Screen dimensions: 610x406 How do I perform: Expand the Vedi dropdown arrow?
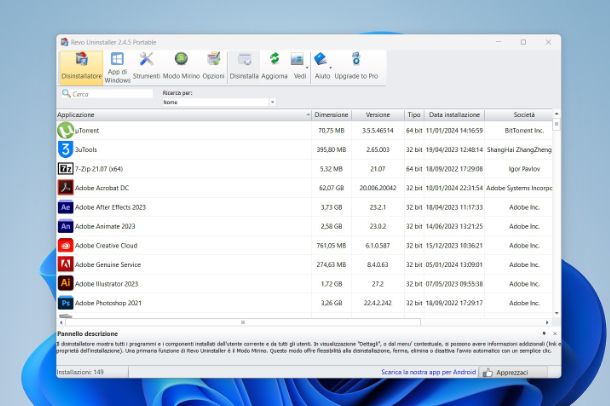point(307,68)
